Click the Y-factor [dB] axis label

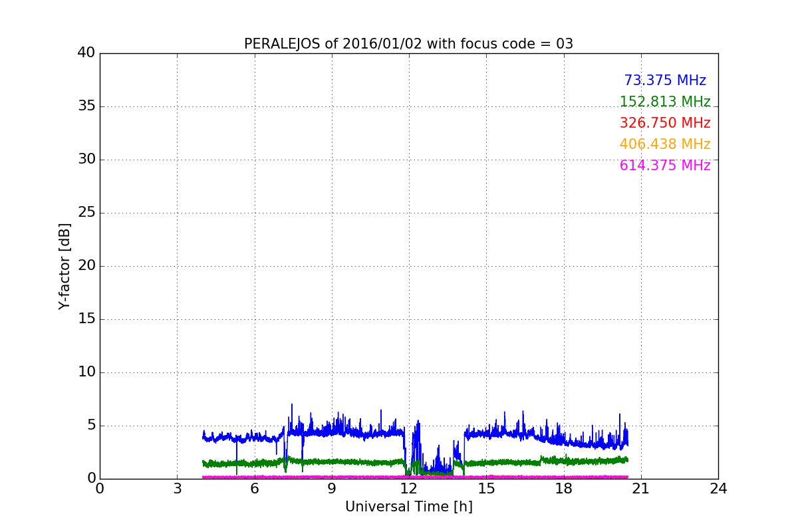coord(65,266)
